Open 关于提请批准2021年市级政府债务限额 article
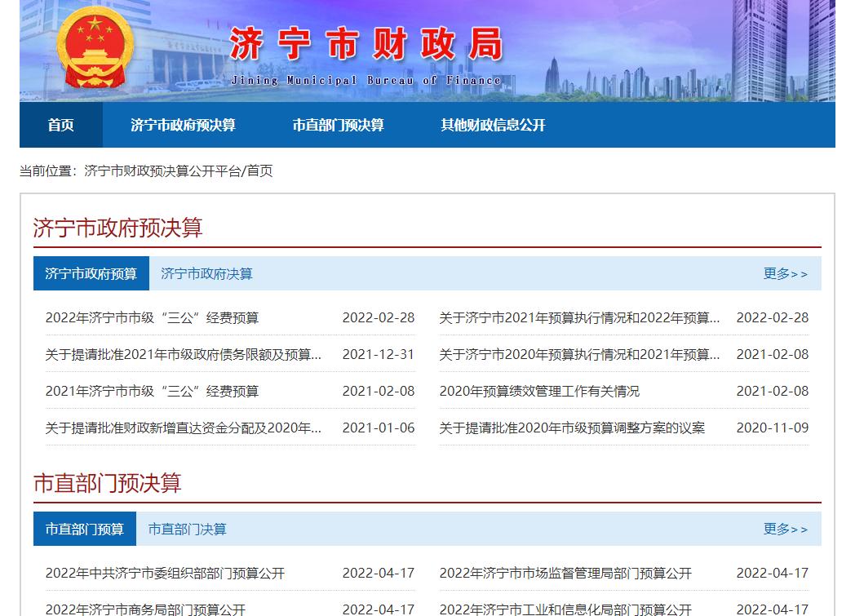The width and height of the screenshot is (864, 616). [x=183, y=354]
